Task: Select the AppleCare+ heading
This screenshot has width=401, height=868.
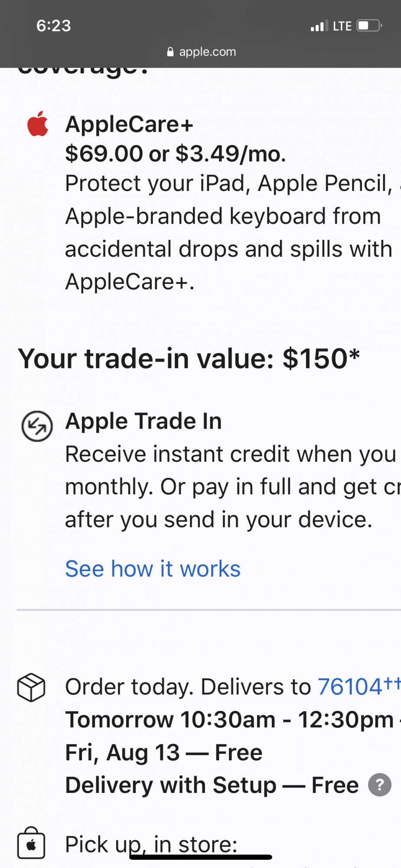Action: (x=129, y=124)
